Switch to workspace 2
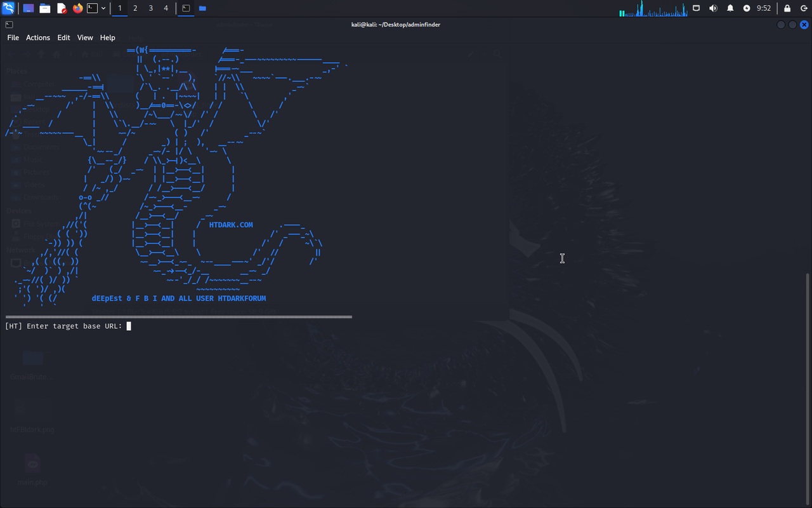This screenshot has height=508, width=812. (x=135, y=8)
